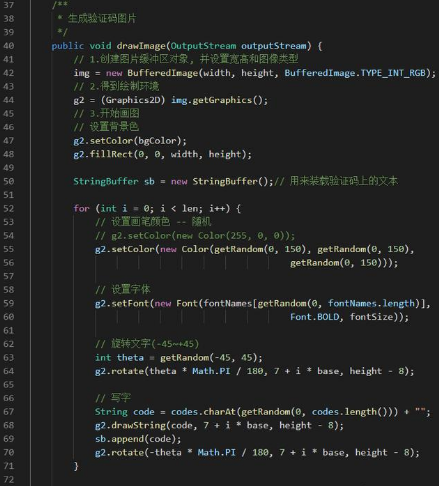439x486 pixels.
Task: Select the drawImage method name
Action: (x=141, y=46)
